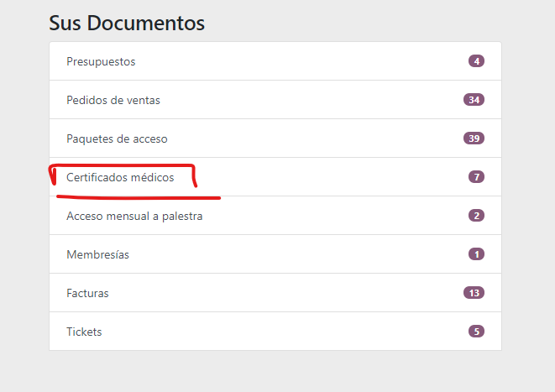Screen dimensions: 555x392
Task: Click the badge showing 4 for Presupuestos
Action: 476,61
